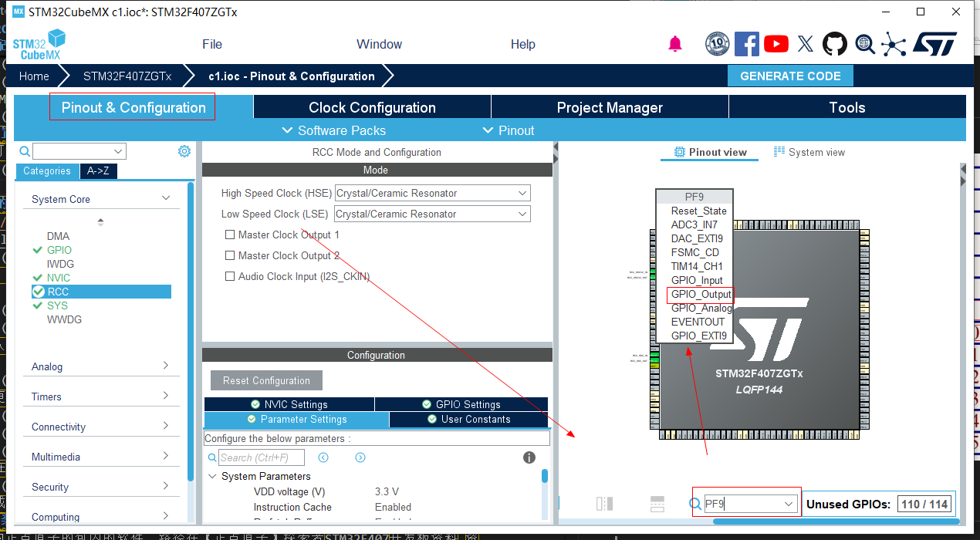Select Reset_State in the PF9 pin menu
This screenshot has width=980, height=540.
[x=698, y=211]
